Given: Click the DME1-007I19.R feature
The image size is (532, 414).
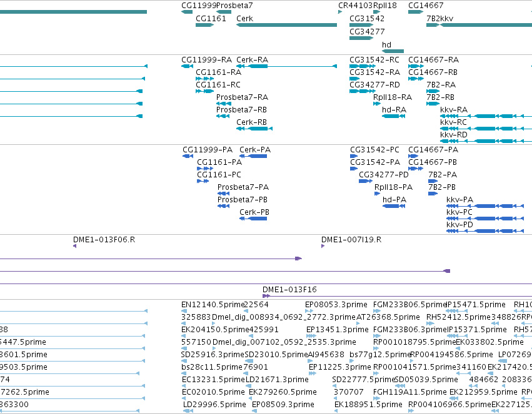Looking at the screenshot, I should coord(323,246).
